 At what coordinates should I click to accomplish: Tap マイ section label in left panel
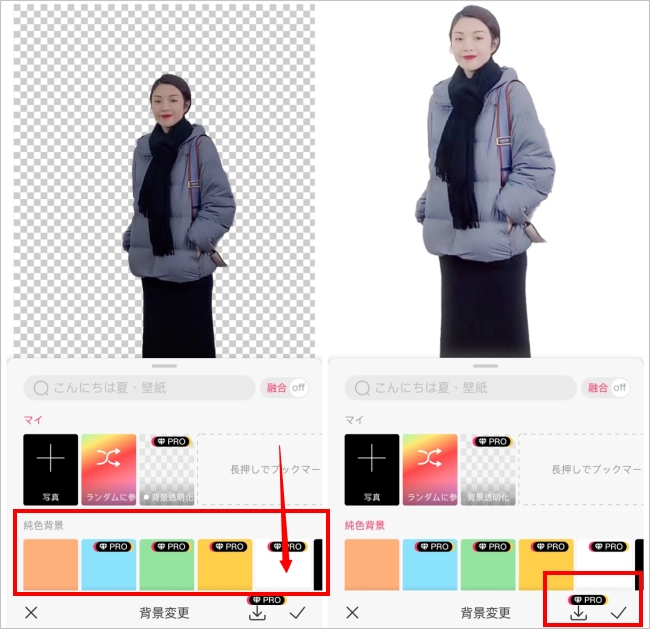(33, 420)
